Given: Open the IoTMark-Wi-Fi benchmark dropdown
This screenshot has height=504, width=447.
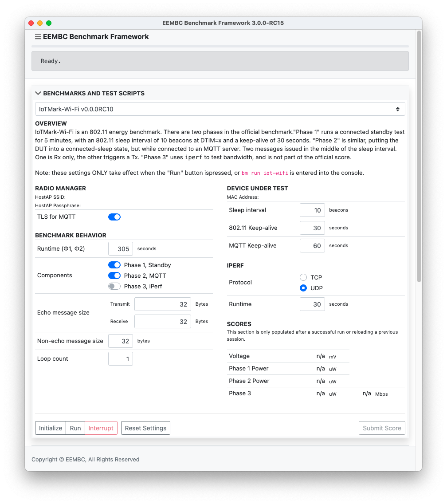Looking at the screenshot, I should pyautogui.click(x=220, y=109).
